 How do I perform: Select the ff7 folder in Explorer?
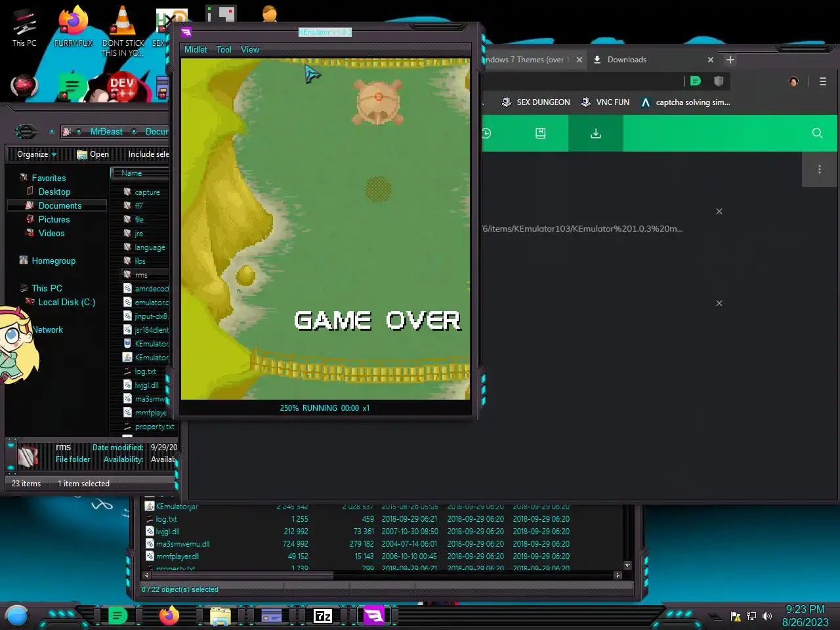(138, 205)
